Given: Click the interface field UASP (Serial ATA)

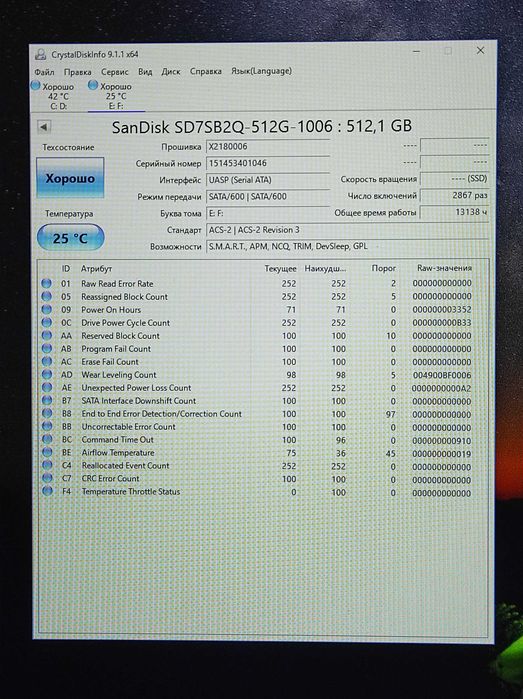Looking at the screenshot, I should [268, 180].
